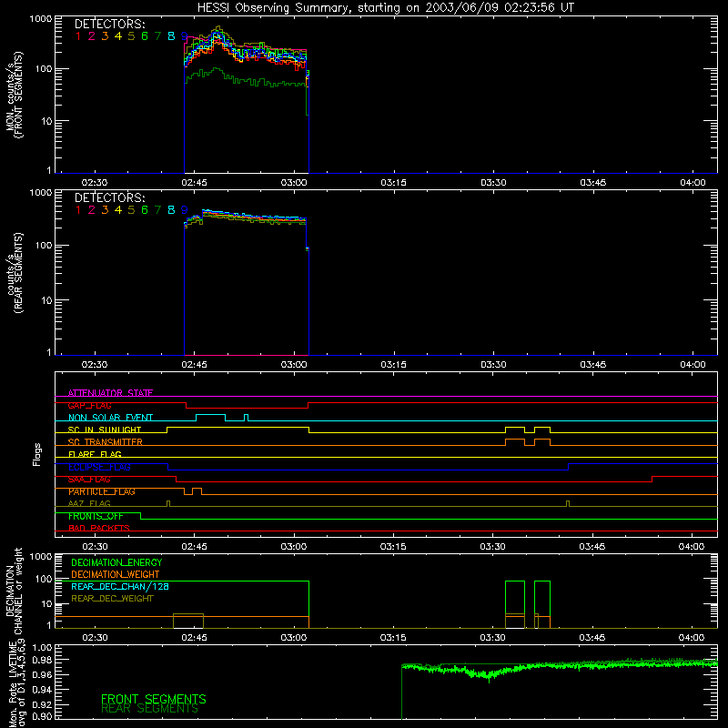The image size is (728, 728).
Task: Click 03:45 tick label under flags plot
Action: (592, 547)
